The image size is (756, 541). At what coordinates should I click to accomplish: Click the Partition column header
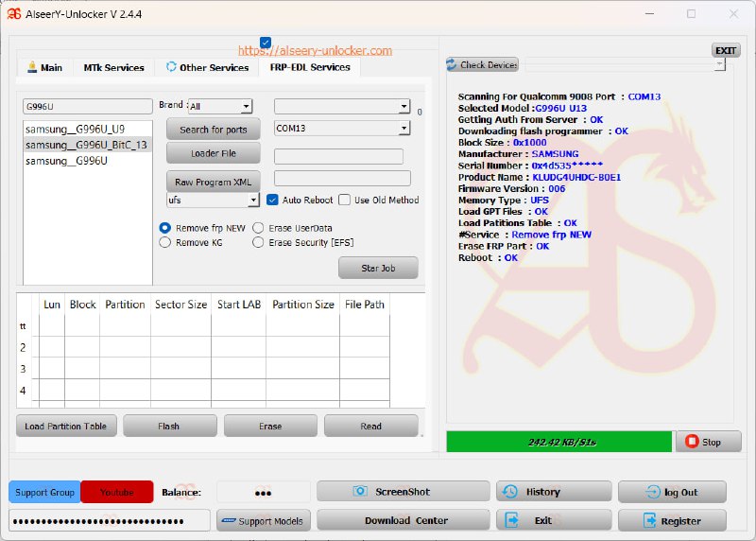[125, 305]
